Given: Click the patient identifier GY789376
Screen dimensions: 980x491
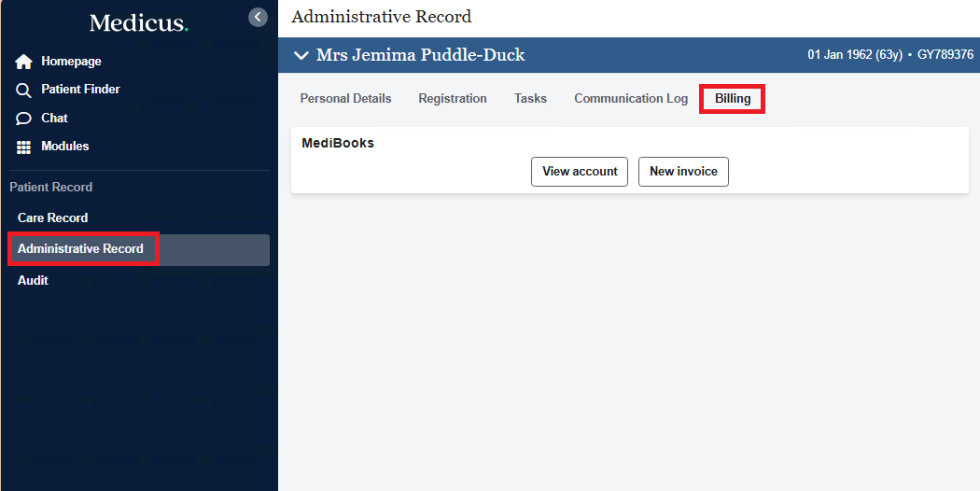Looking at the screenshot, I should (x=945, y=55).
